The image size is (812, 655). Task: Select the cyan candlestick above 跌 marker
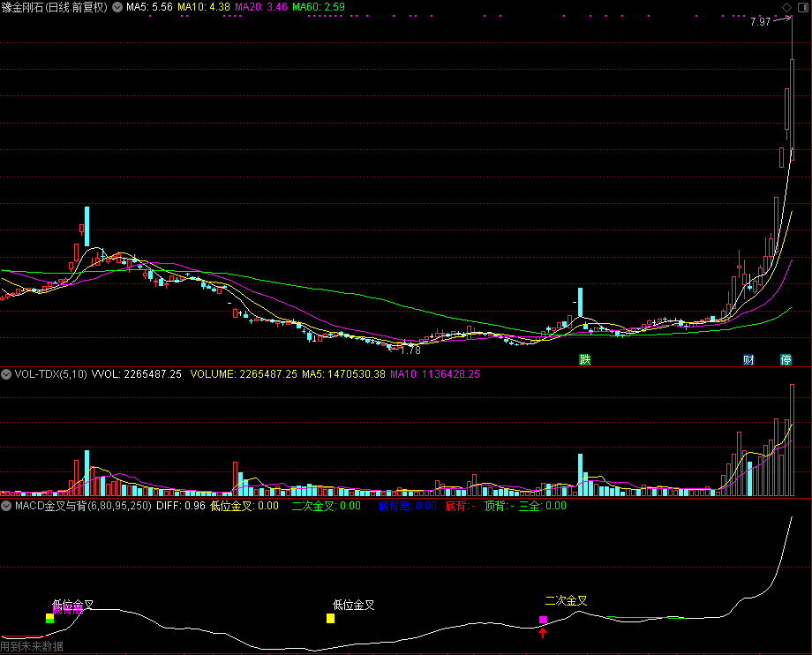click(x=581, y=302)
